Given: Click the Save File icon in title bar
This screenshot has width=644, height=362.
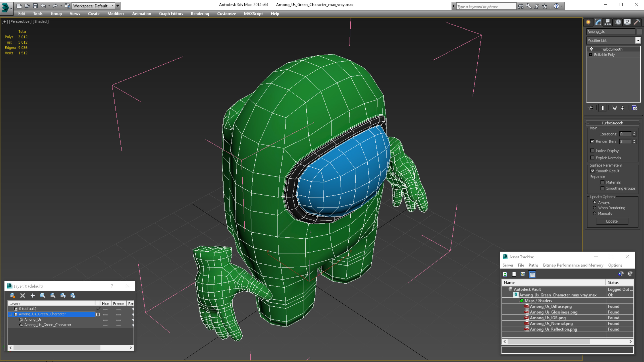Looking at the screenshot, I should pyautogui.click(x=35, y=6).
